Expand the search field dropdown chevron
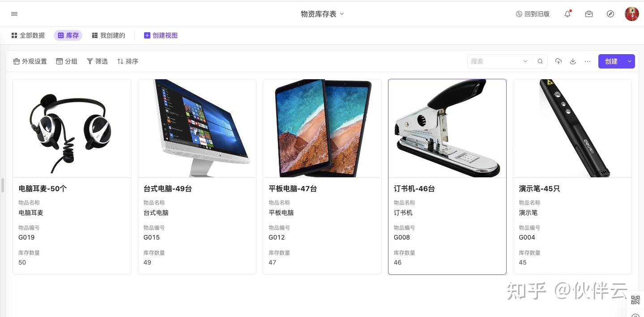The height and width of the screenshot is (317, 644). [x=525, y=61]
